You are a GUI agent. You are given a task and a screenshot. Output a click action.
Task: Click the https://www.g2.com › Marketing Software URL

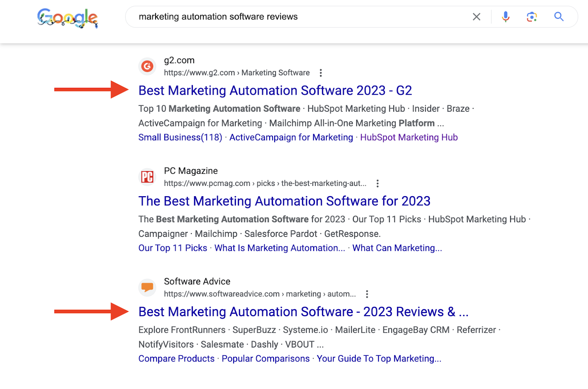(237, 73)
